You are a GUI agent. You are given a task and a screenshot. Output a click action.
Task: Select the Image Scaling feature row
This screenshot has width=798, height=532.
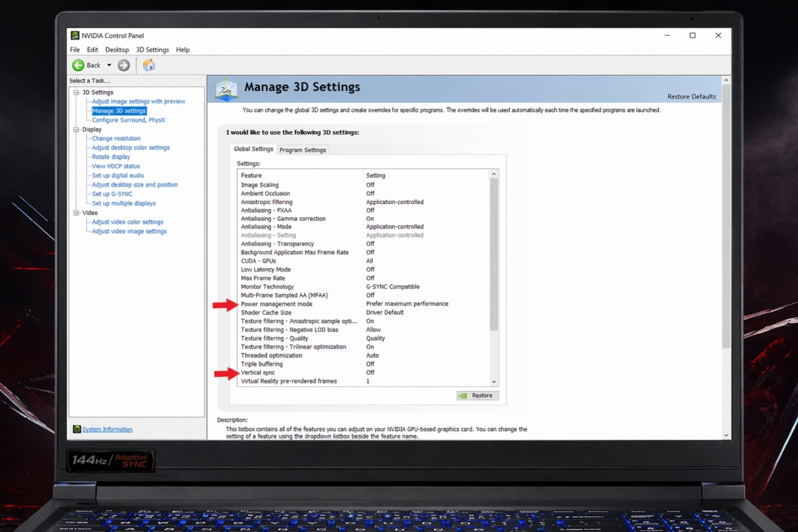364,185
